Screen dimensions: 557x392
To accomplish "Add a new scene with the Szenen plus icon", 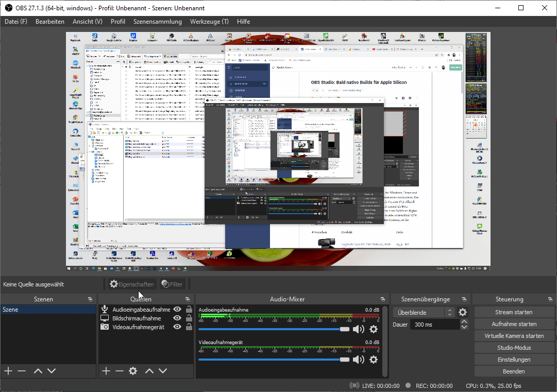I will coord(8,371).
